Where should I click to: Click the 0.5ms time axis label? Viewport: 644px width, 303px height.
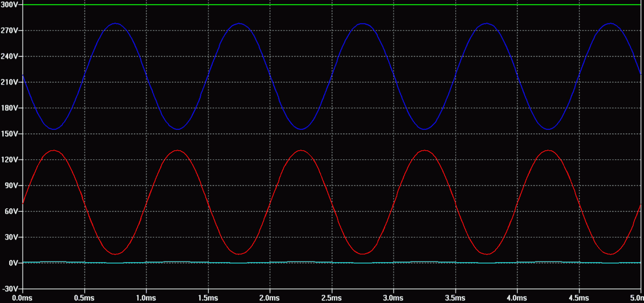coord(84,298)
